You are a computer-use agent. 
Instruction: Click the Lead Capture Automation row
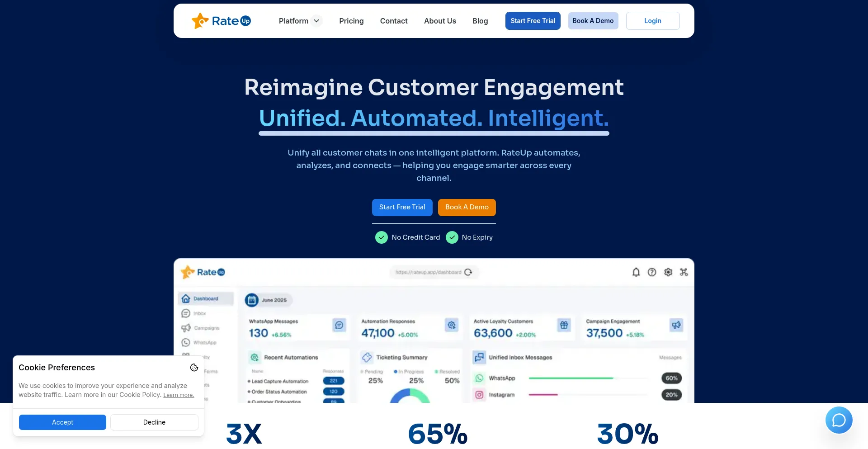coord(296,381)
